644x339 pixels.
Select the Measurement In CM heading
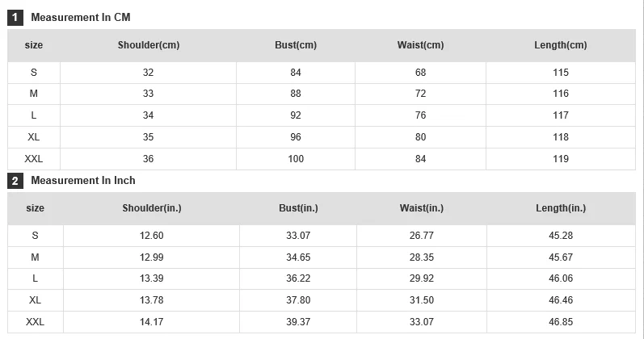point(81,17)
